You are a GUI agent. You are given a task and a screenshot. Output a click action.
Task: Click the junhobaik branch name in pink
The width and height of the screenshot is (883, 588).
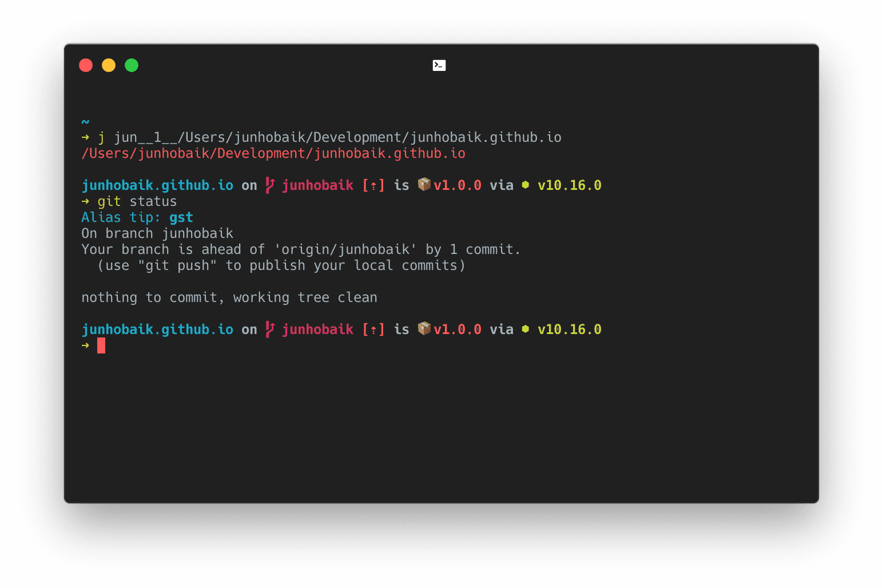point(317,185)
